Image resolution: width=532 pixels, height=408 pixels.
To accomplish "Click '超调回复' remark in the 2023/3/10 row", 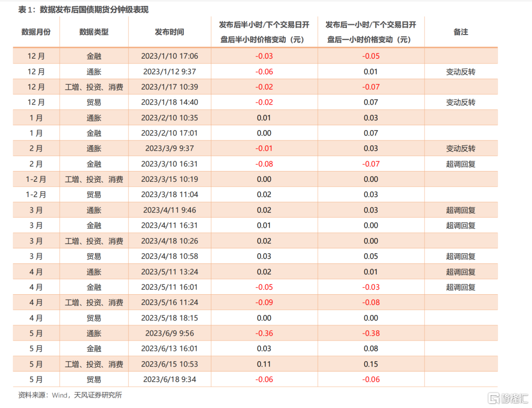I will (461, 164).
